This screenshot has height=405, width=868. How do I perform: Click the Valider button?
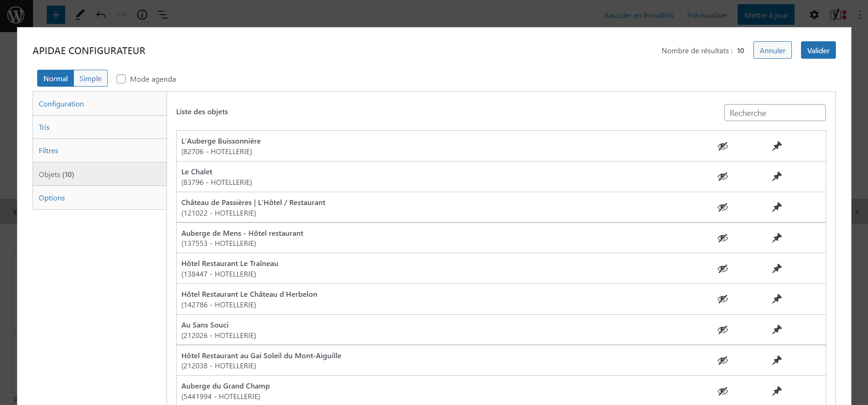[818, 50]
